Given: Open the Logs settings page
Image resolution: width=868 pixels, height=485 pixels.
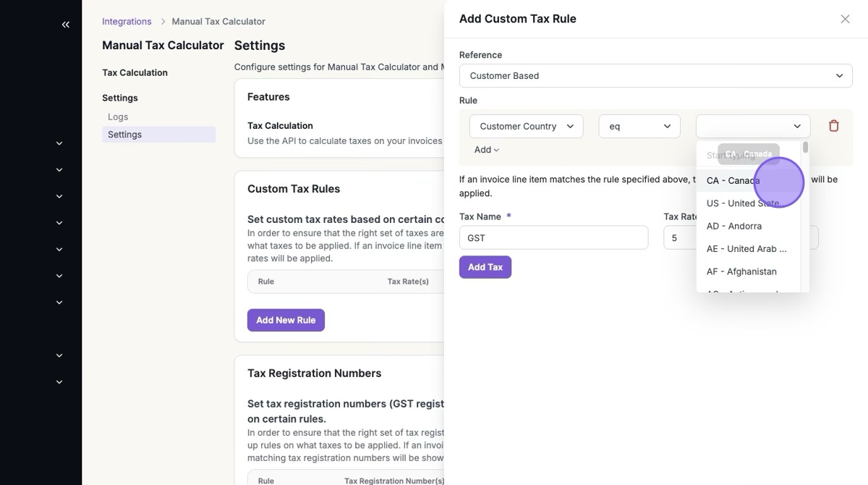Looking at the screenshot, I should pyautogui.click(x=118, y=117).
